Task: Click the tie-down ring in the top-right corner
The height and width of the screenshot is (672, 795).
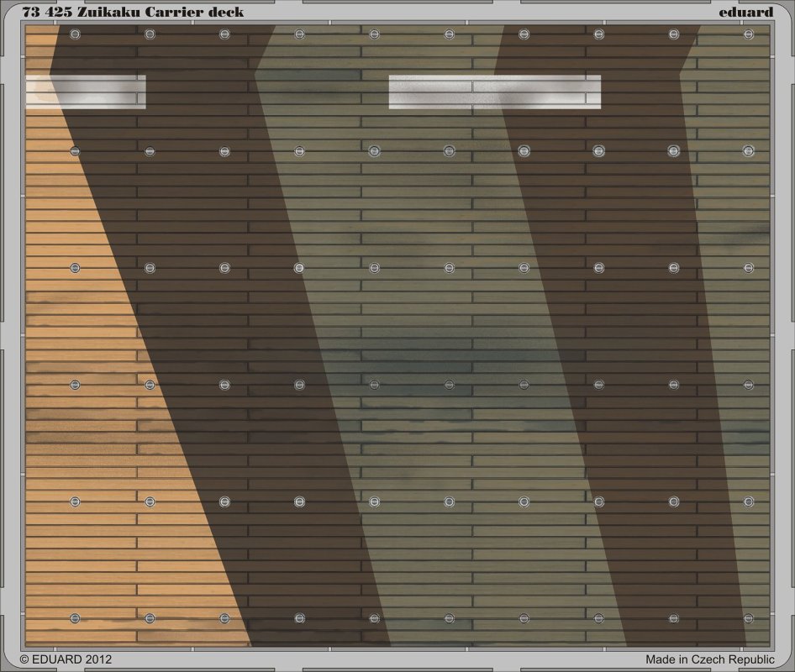Action: (748, 34)
